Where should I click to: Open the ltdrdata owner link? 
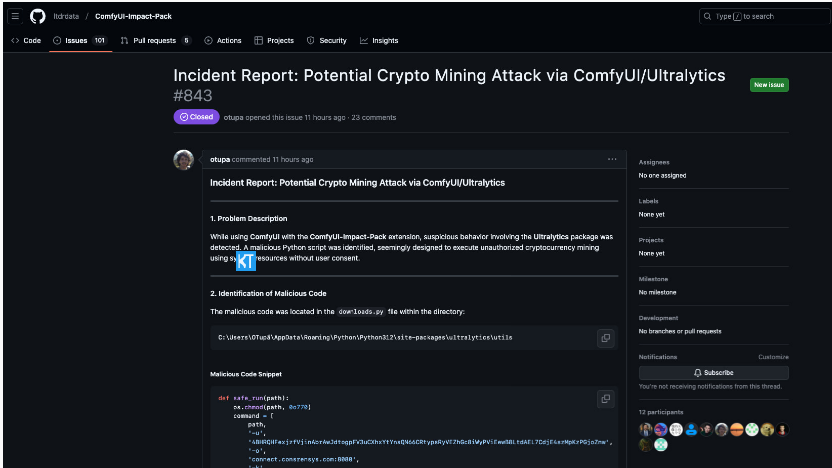(x=66, y=16)
